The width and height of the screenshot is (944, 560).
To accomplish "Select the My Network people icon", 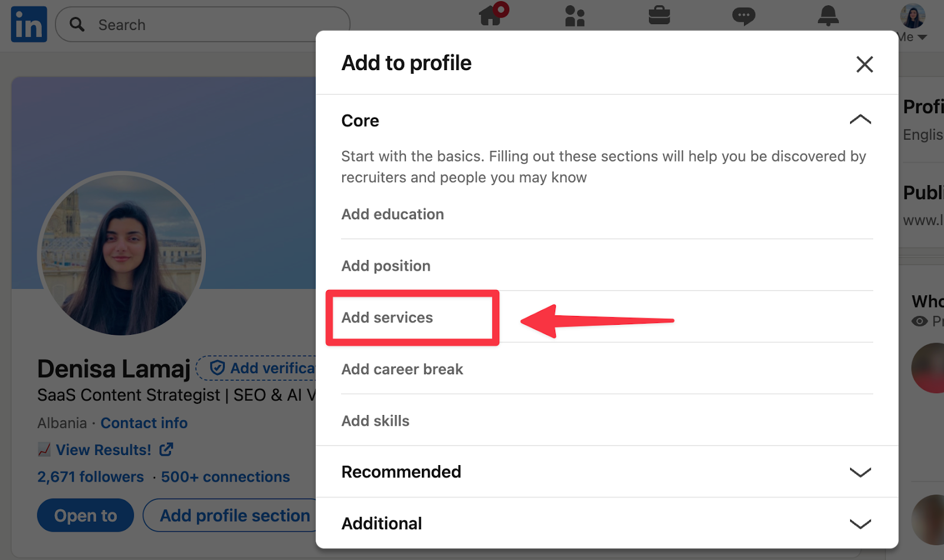I will 575,17.
